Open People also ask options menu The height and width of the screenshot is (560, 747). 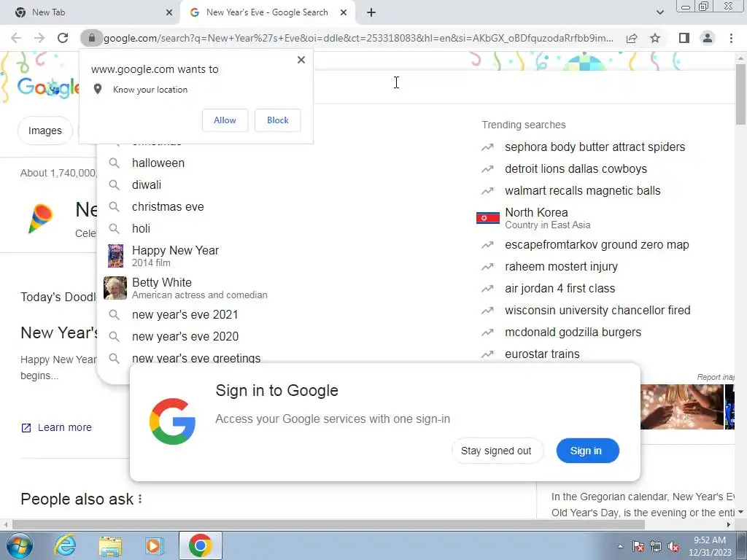point(140,499)
